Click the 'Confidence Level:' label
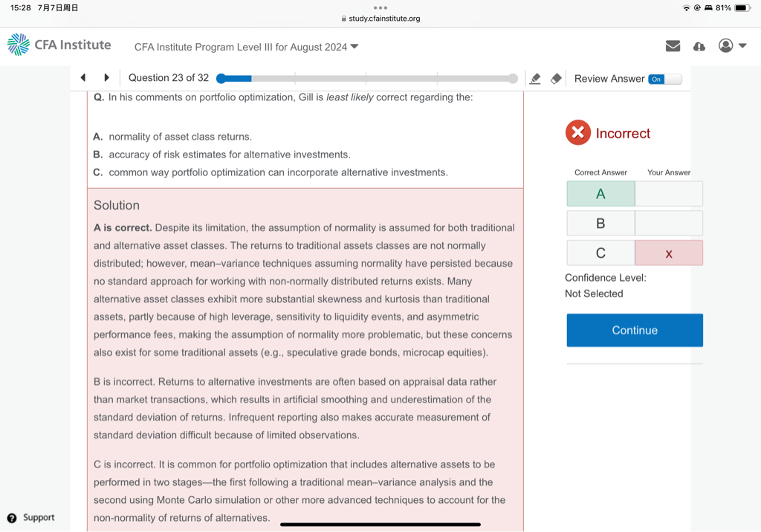 (605, 278)
